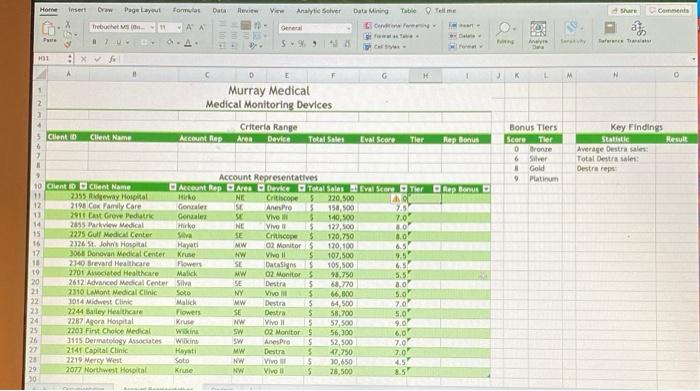
Task: Select the Format Painter brush
Action: [x=68, y=44]
